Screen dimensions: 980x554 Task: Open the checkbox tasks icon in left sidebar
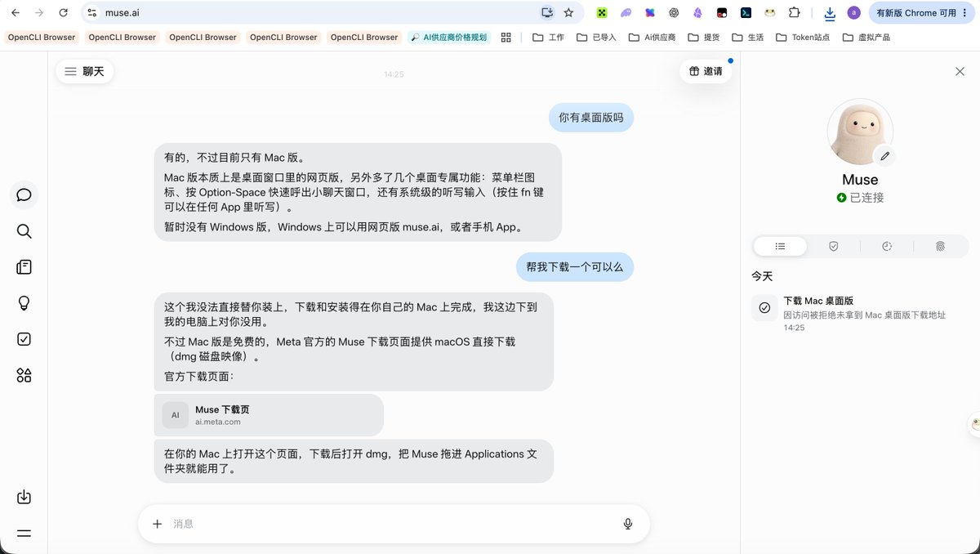click(x=24, y=339)
